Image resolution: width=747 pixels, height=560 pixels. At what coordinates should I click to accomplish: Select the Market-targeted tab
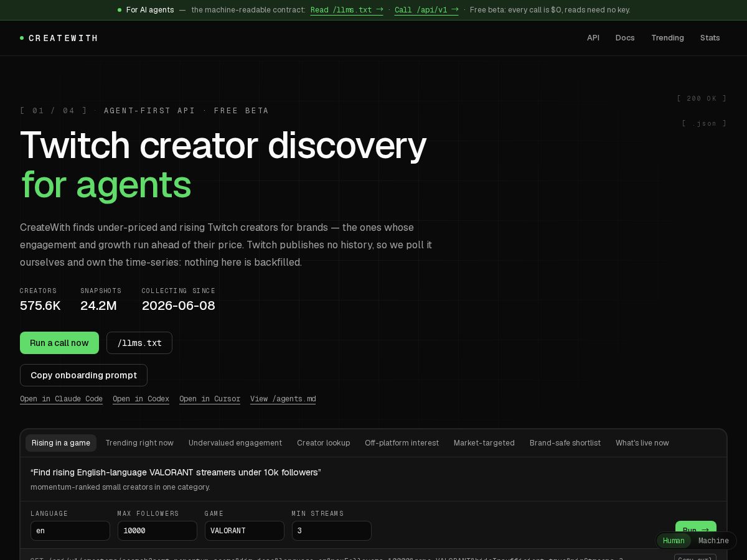(x=484, y=443)
